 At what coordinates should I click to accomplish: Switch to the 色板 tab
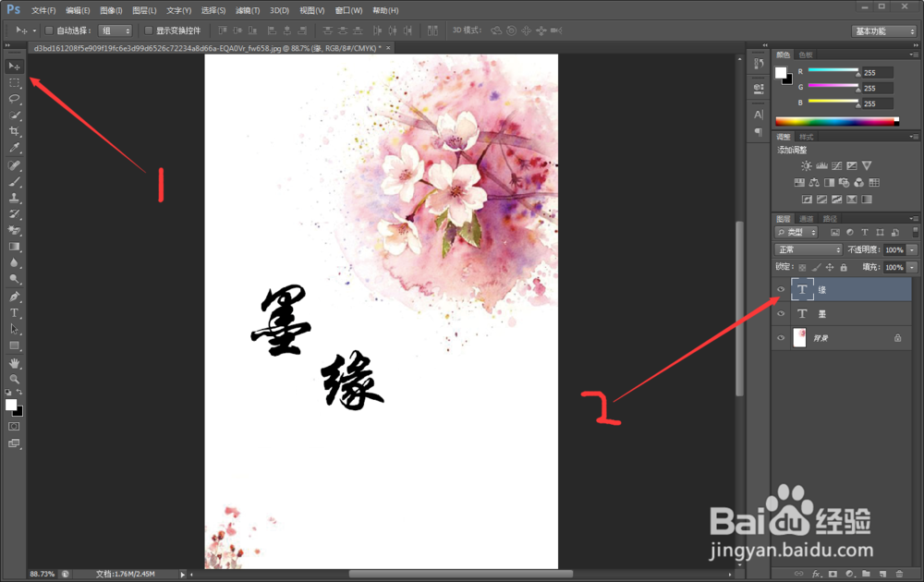pyautogui.click(x=806, y=55)
